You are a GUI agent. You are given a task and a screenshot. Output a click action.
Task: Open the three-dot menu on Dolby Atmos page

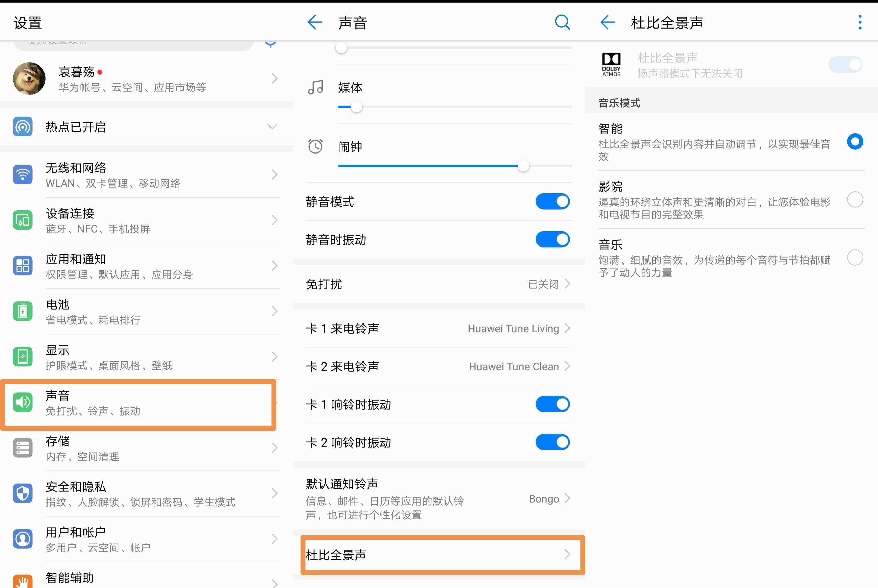859,22
